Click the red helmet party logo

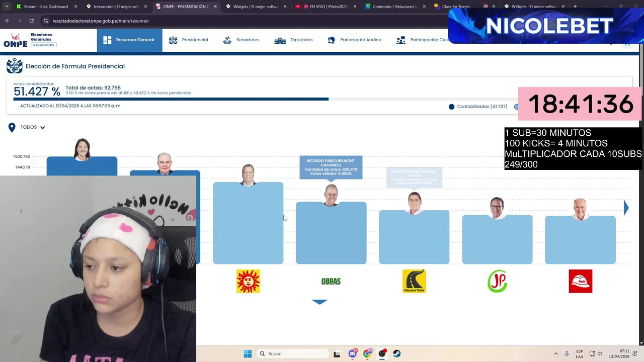click(x=580, y=281)
